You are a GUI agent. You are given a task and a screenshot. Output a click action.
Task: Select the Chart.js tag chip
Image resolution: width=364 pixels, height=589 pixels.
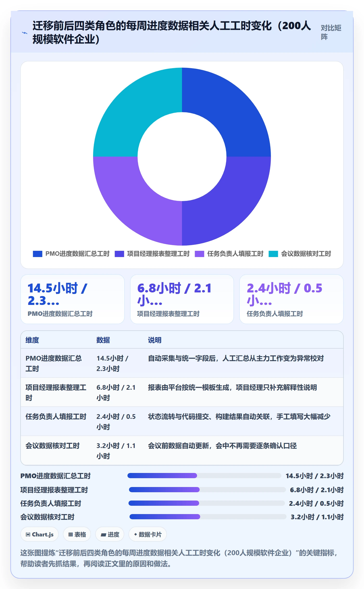[40, 534]
